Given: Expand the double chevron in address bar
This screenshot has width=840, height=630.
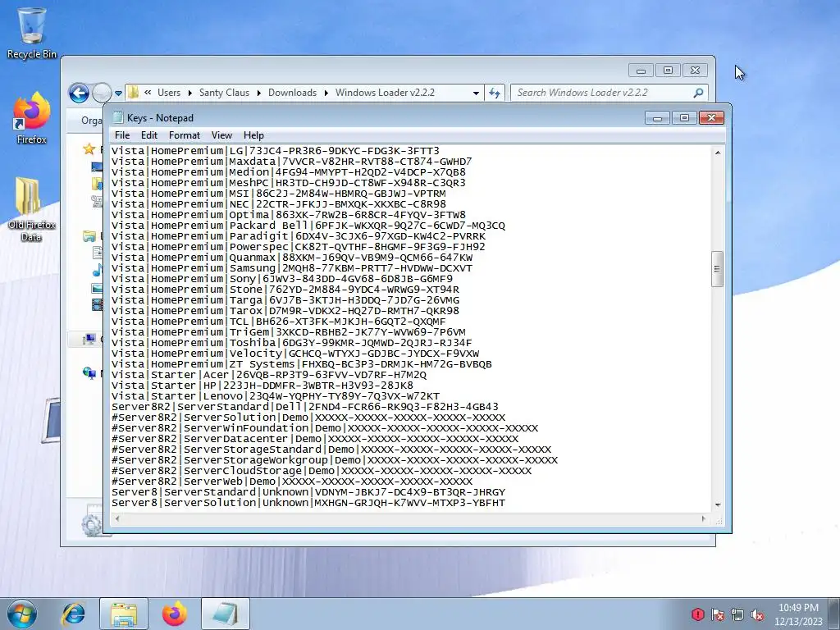Looking at the screenshot, I should coord(148,93).
